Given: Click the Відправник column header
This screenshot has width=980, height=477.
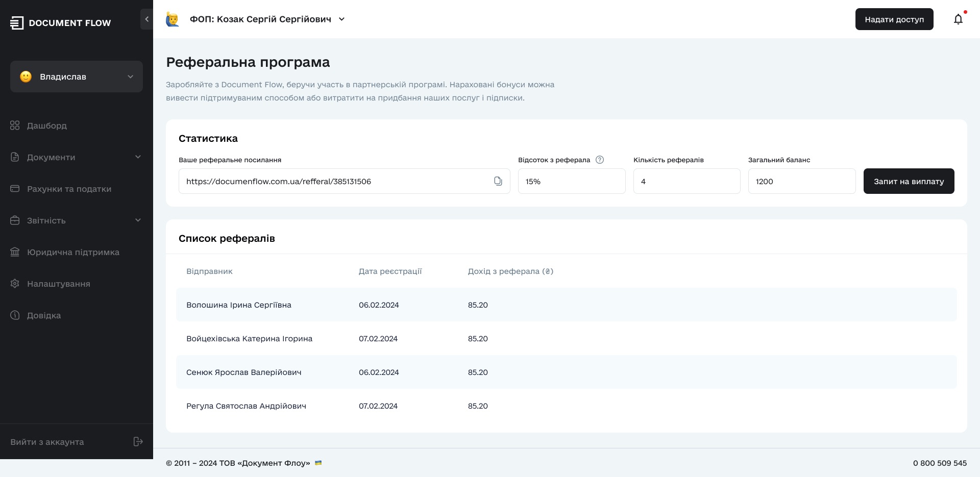Looking at the screenshot, I should coord(209,271).
